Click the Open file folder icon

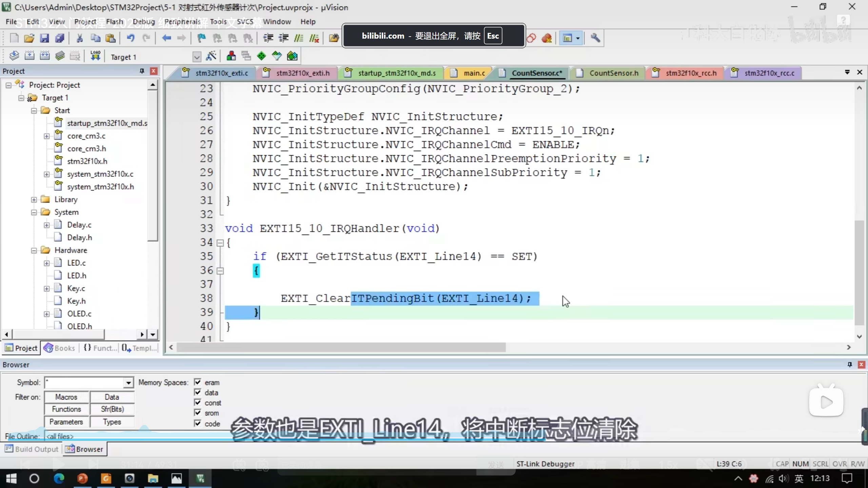(29, 38)
